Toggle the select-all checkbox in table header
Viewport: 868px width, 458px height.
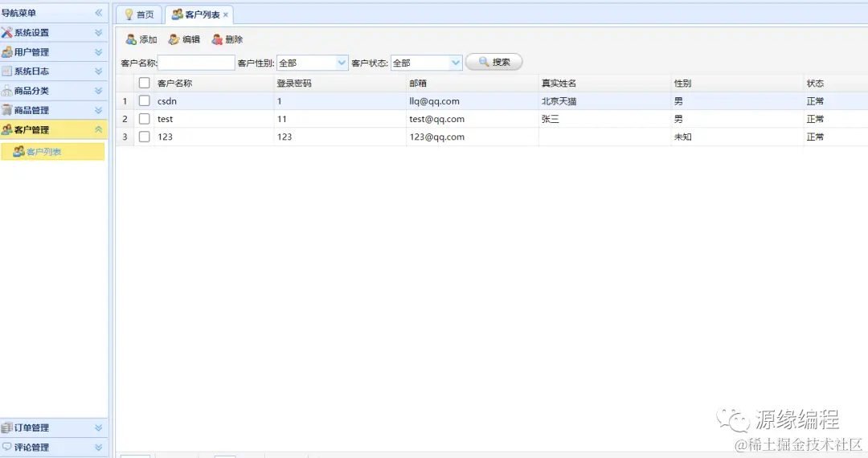145,83
